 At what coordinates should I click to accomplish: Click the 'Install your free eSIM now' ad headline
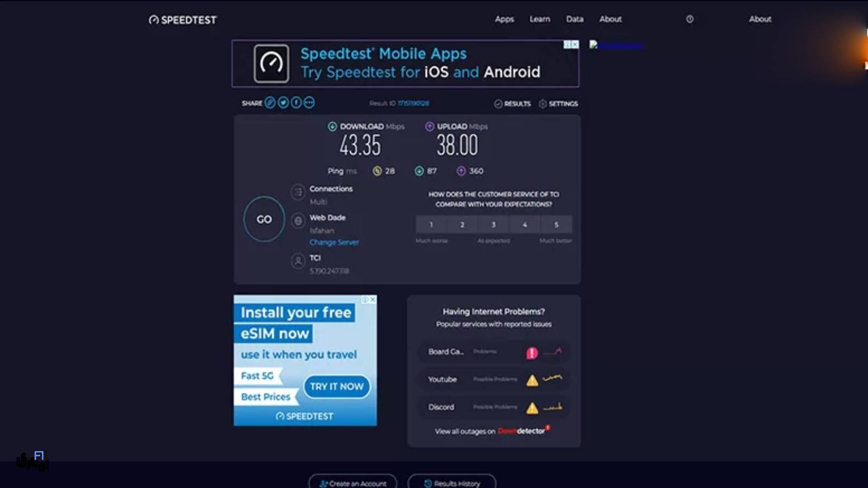(295, 323)
